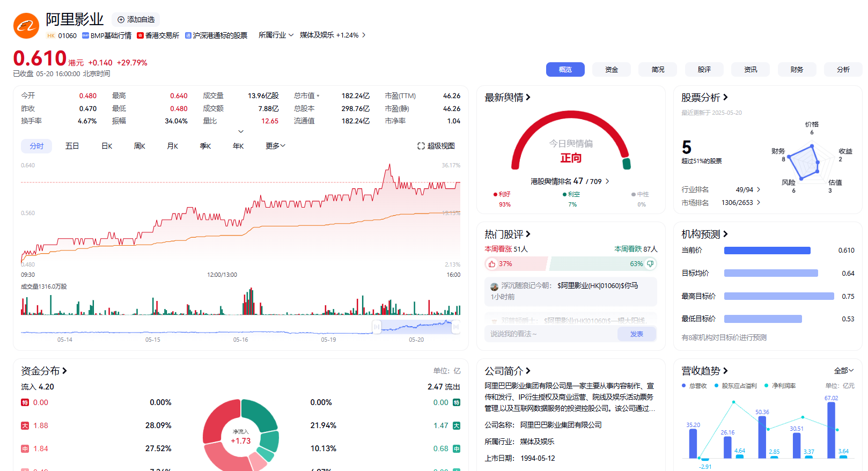Select the 周K chart period
The image size is (868, 471).
(x=139, y=146)
